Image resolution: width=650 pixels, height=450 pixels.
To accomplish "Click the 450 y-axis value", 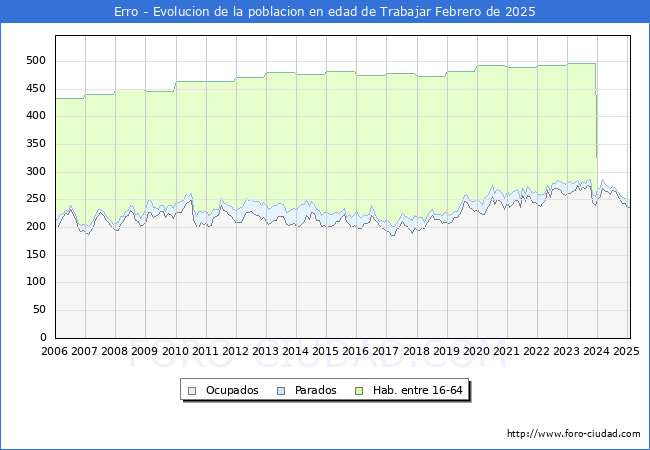I will click(36, 89).
